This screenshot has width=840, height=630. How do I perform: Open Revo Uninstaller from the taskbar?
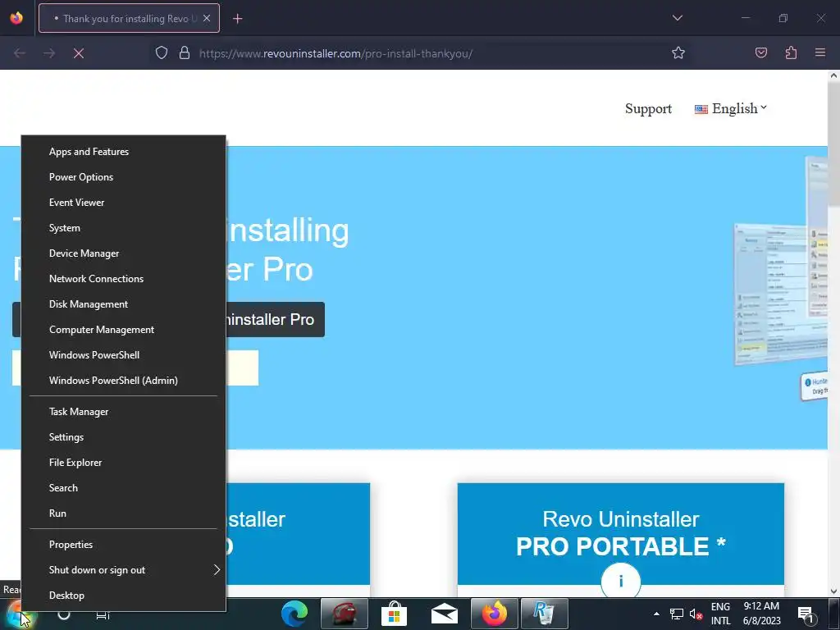click(545, 614)
